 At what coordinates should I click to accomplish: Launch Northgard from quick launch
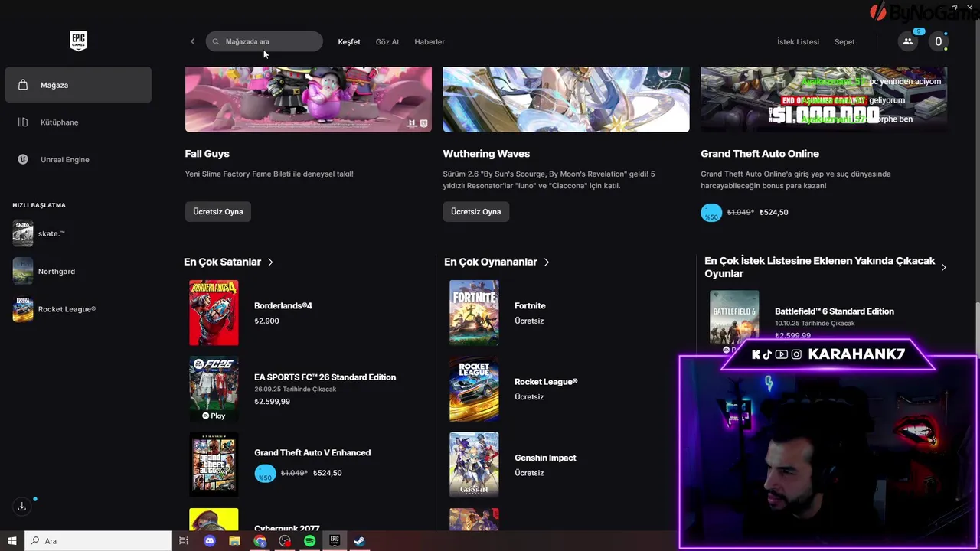pyautogui.click(x=78, y=271)
